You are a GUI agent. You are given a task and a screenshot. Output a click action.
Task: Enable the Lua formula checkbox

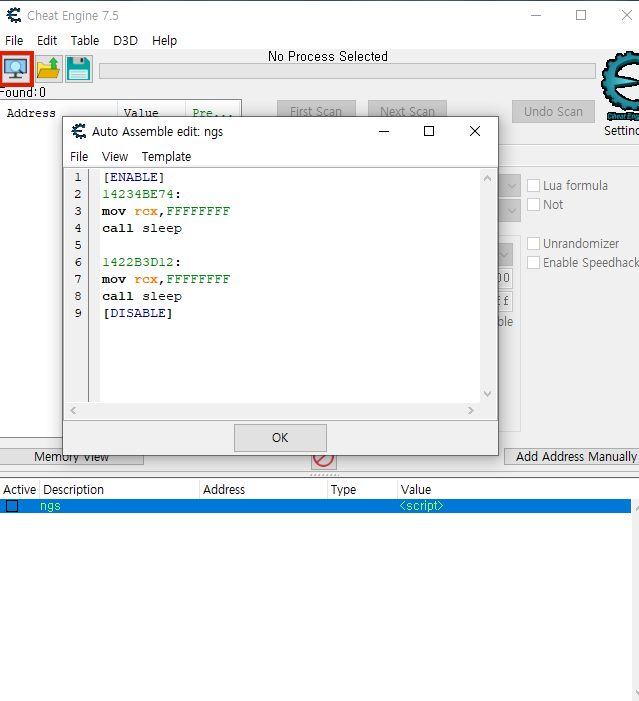pos(534,185)
